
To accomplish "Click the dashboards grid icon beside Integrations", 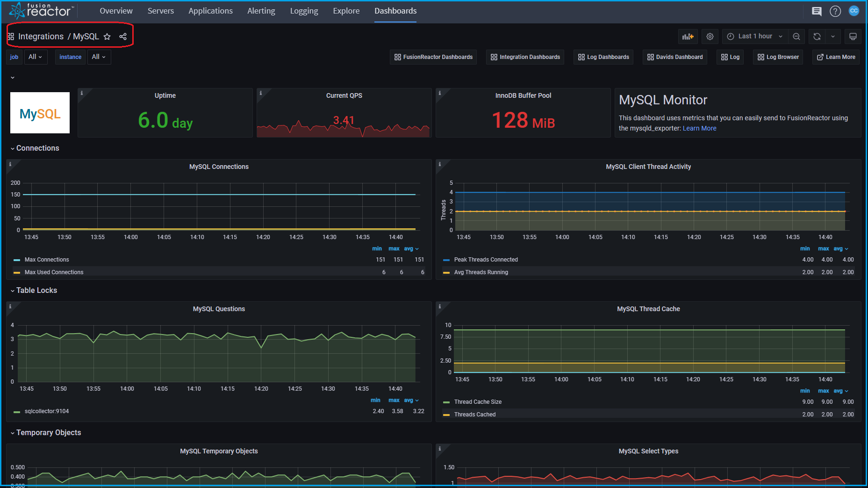I will [x=11, y=36].
